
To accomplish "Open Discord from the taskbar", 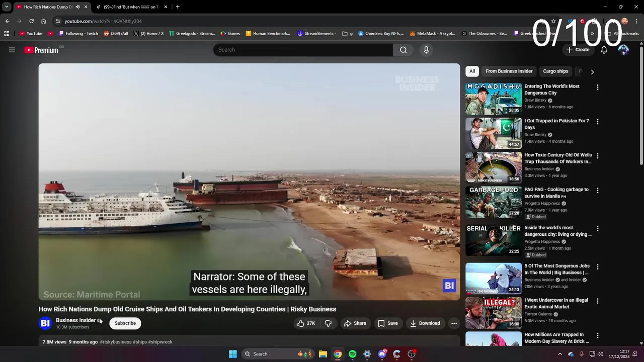I will click(382, 354).
